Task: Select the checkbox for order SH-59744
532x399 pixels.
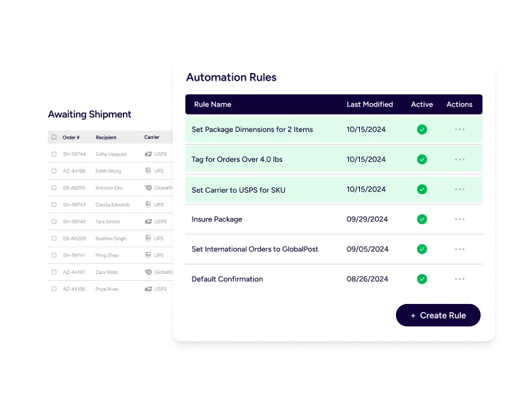Action: tap(54, 154)
